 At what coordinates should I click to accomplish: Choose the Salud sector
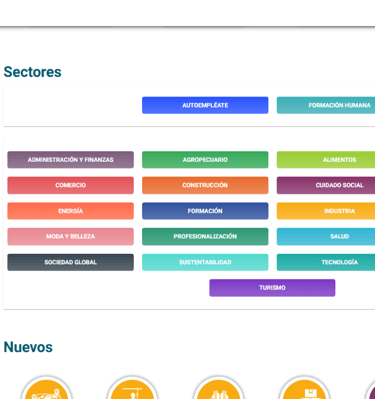point(326,237)
